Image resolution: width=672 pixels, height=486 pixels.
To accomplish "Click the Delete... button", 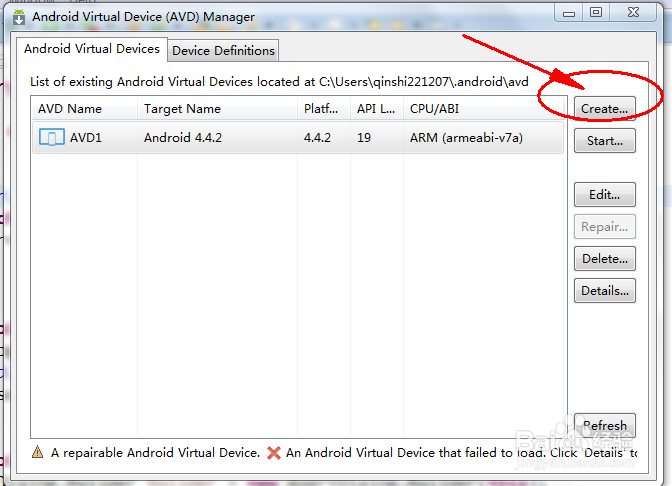I will tap(604, 258).
